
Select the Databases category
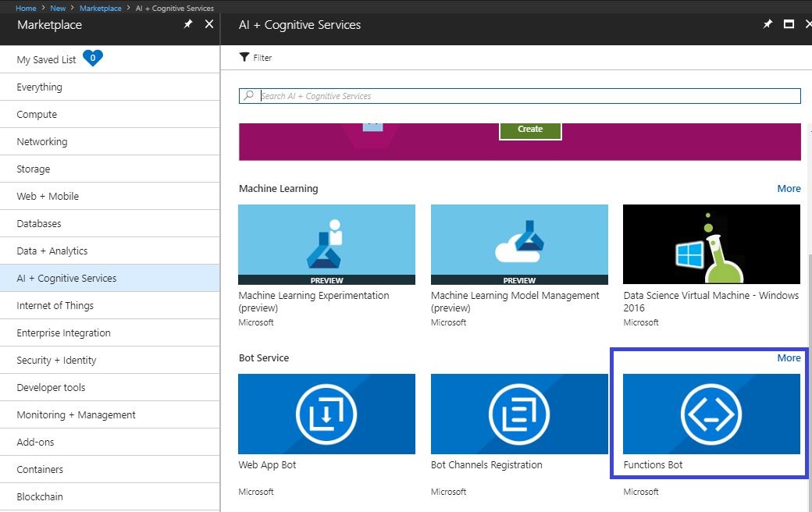pyautogui.click(x=110, y=224)
